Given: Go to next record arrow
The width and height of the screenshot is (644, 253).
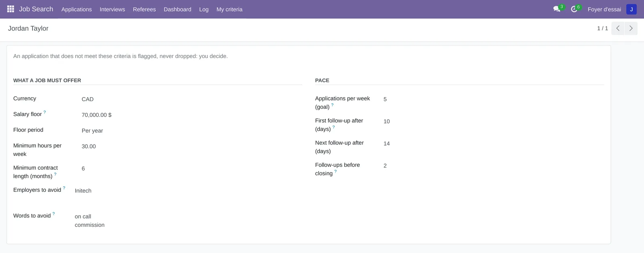Looking at the screenshot, I should (x=631, y=28).
